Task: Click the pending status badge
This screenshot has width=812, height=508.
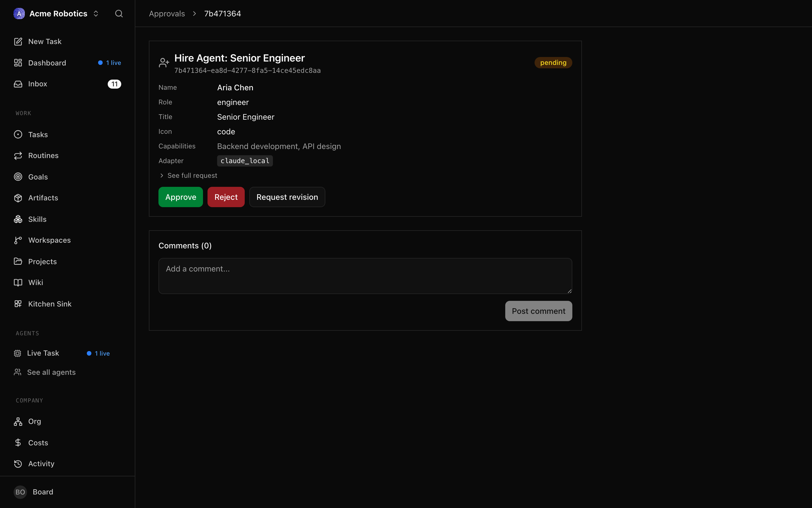Action: [553, 62]
